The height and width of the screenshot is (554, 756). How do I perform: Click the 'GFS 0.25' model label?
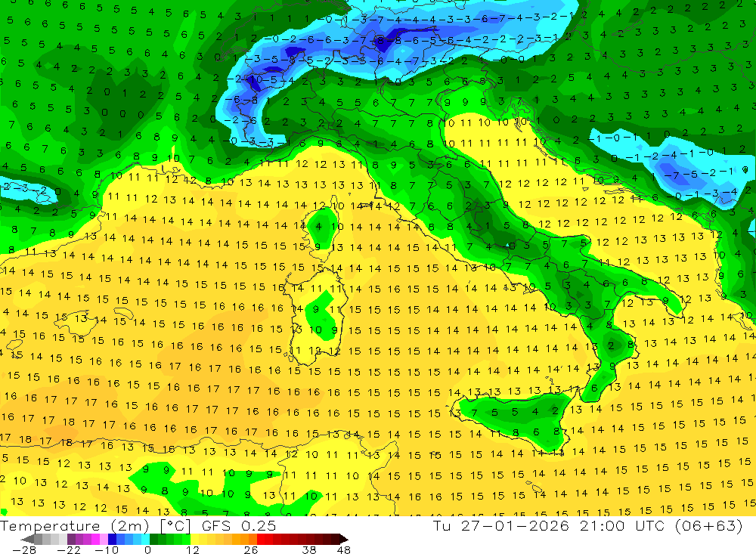(x=239, y=525)
